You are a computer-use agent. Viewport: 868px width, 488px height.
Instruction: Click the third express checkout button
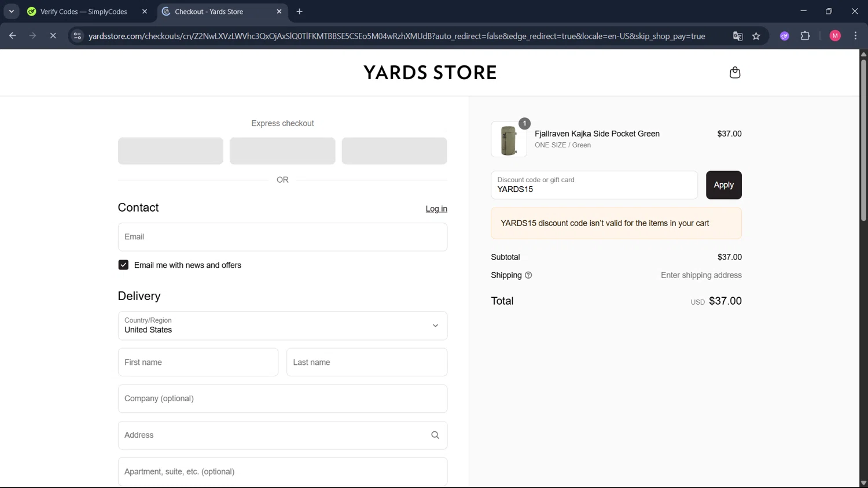tap(394, 151)
